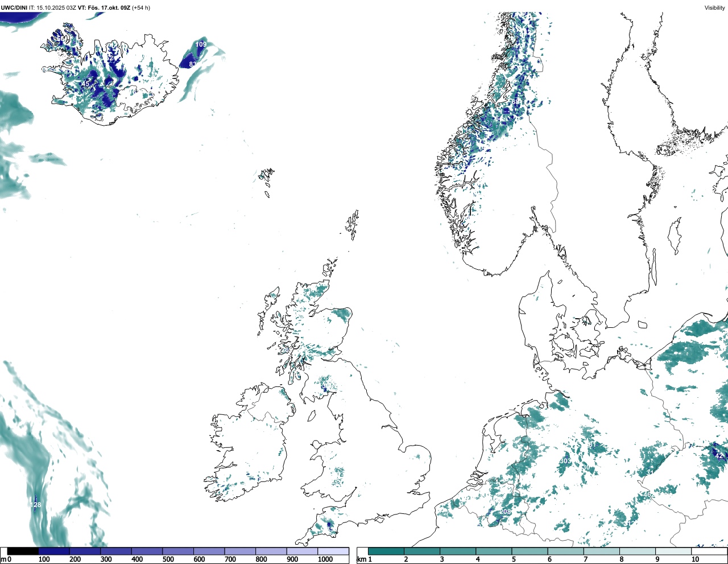Viewport: 728px width, 564px height.
Task: Click the '208' value near Belgium
Action: click(505, 512)
